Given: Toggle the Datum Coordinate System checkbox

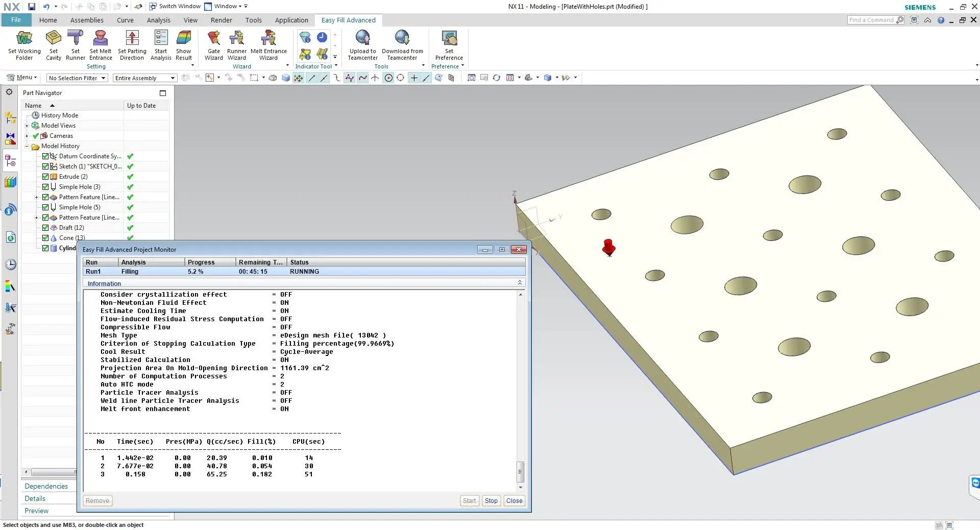Looking at the screenshot, I should pos(45,156).
